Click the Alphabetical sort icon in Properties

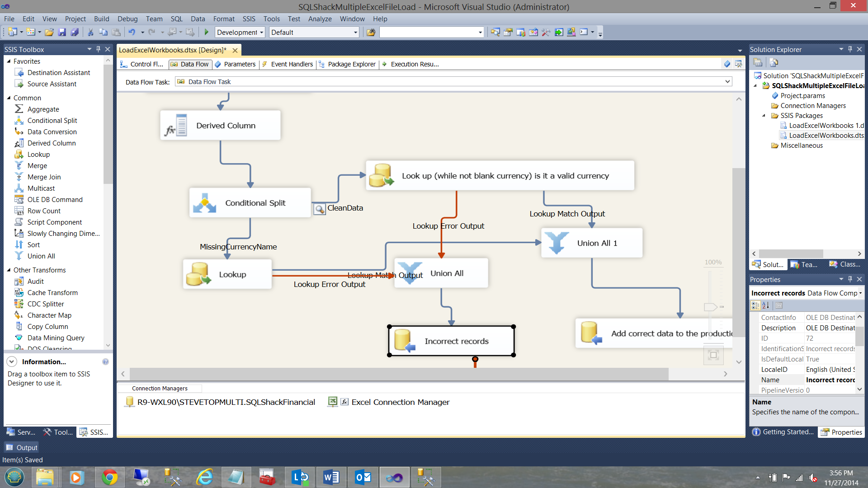[x=766, y=305]
